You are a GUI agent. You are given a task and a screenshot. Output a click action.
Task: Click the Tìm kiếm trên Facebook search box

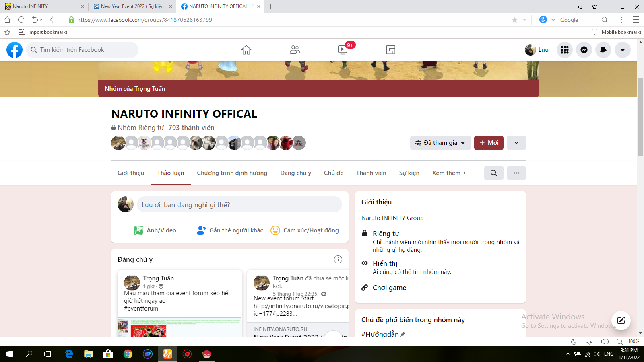click(x=82, y=50)
